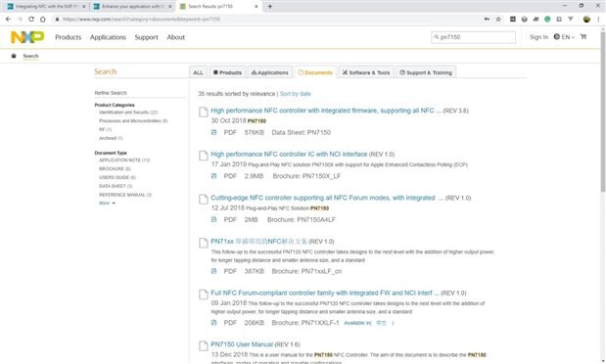
Task: Bookmark this page with the star icon
Action: click(x=498, y=19)
